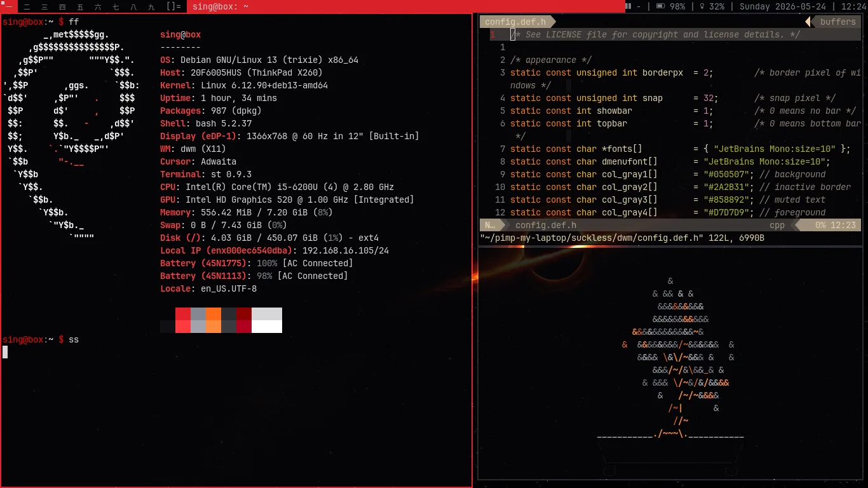Click the cpp filetype in vim's statusline
The image size is (868, 488).
click(777, 225)
